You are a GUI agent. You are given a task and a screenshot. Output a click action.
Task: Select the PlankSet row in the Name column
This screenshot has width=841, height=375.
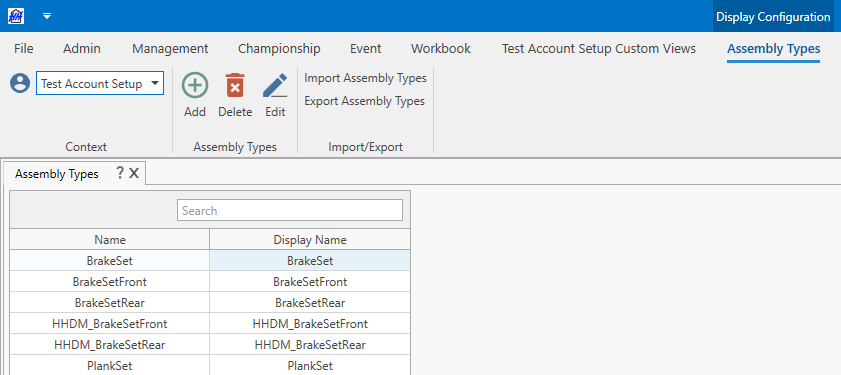tap(109, 366)
